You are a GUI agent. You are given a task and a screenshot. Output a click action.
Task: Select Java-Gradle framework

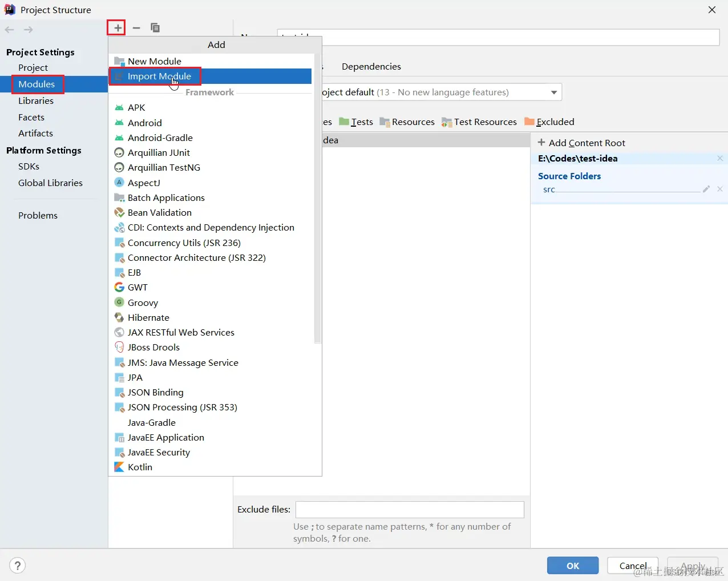(x=210, y=422)
